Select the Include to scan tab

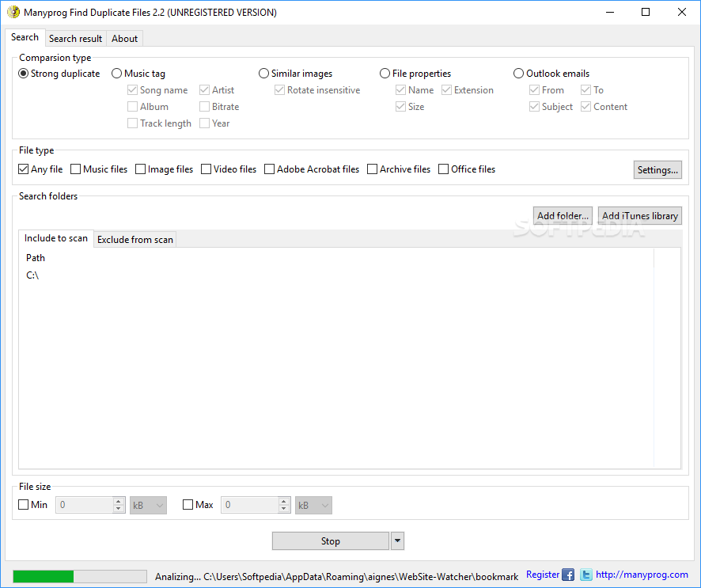tap(56, 238)
